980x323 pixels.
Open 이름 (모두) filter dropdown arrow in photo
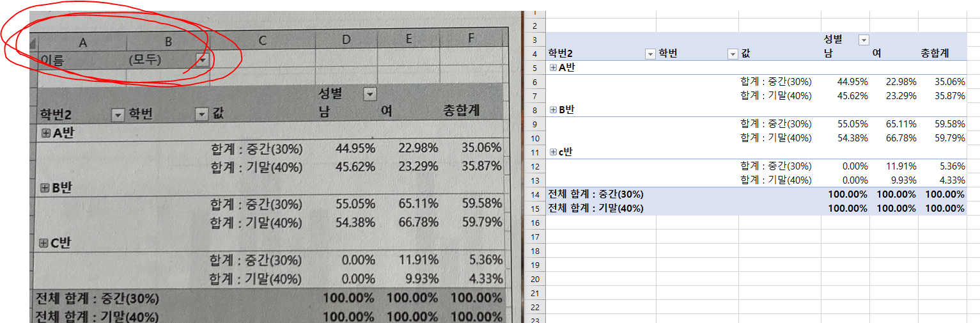[x=202, y=60]
